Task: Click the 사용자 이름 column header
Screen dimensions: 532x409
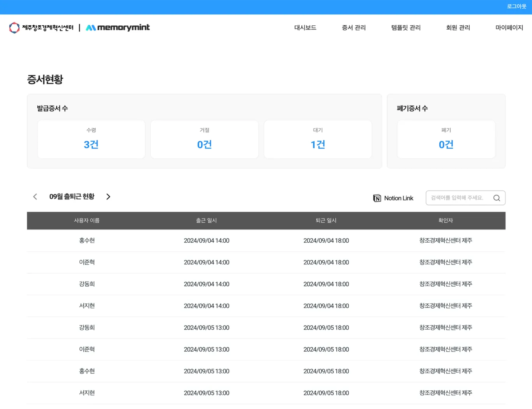Action: tap(87, 220)
